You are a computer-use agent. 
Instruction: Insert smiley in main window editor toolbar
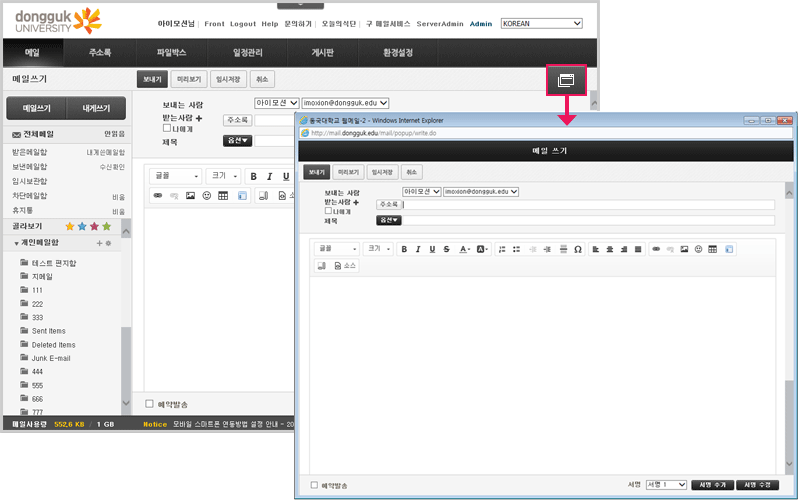pyautogui.click(x=207, y=195)
